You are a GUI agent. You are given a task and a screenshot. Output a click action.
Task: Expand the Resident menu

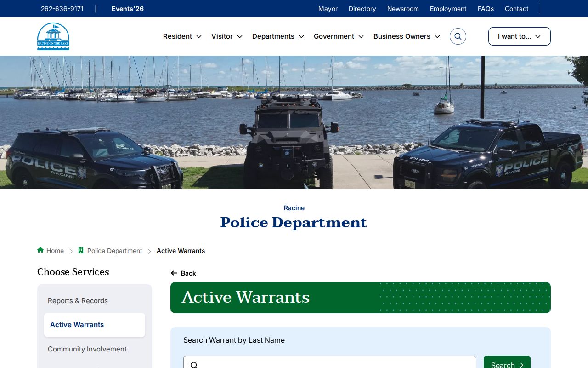point(182,36)
